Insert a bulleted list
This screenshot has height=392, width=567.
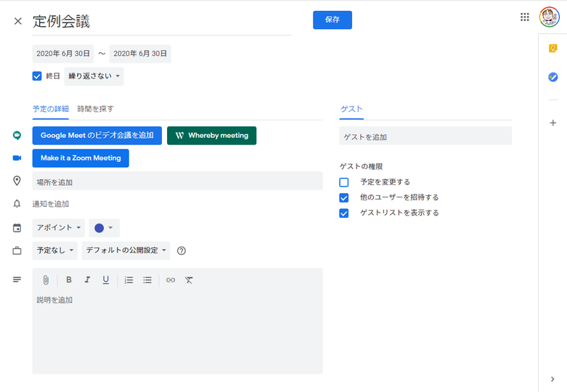(x=147, y=280)
